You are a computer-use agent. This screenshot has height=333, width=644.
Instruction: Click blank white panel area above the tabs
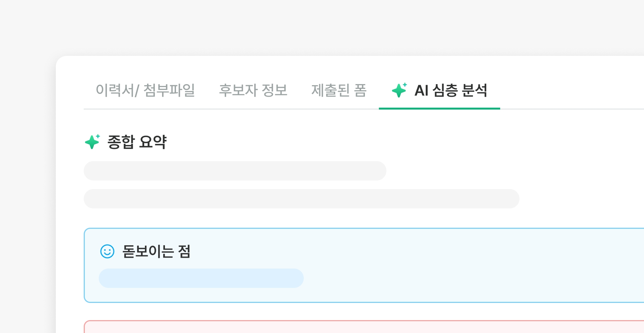(322, 68)
